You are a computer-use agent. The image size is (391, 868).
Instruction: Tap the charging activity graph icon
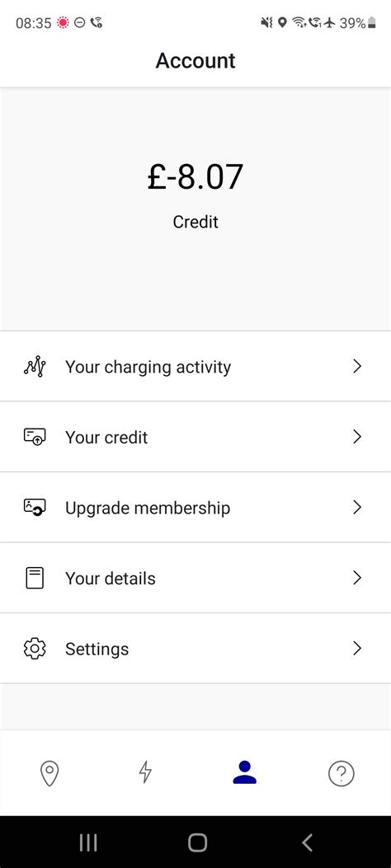(35, 367)
